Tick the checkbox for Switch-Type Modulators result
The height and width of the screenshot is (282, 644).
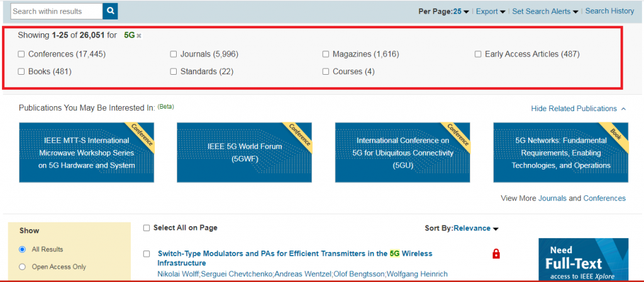(147, 254)
